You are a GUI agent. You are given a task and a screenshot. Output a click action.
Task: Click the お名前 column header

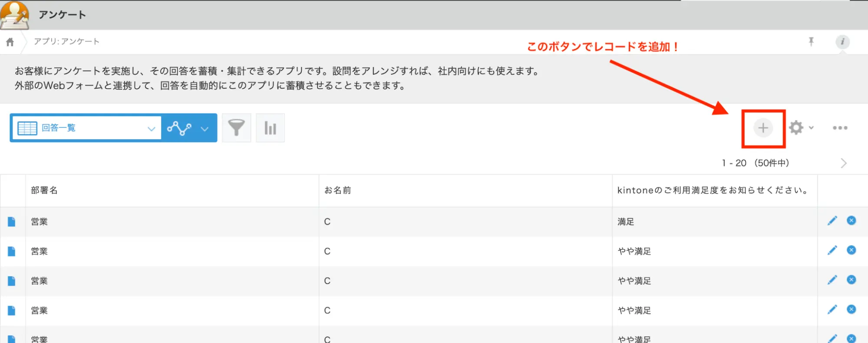[337, 190]
